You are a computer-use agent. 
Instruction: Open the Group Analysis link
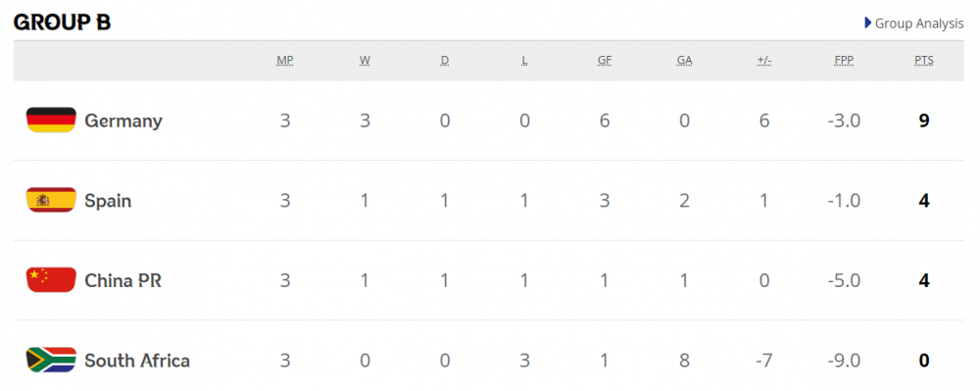click(x=919, y=24)
